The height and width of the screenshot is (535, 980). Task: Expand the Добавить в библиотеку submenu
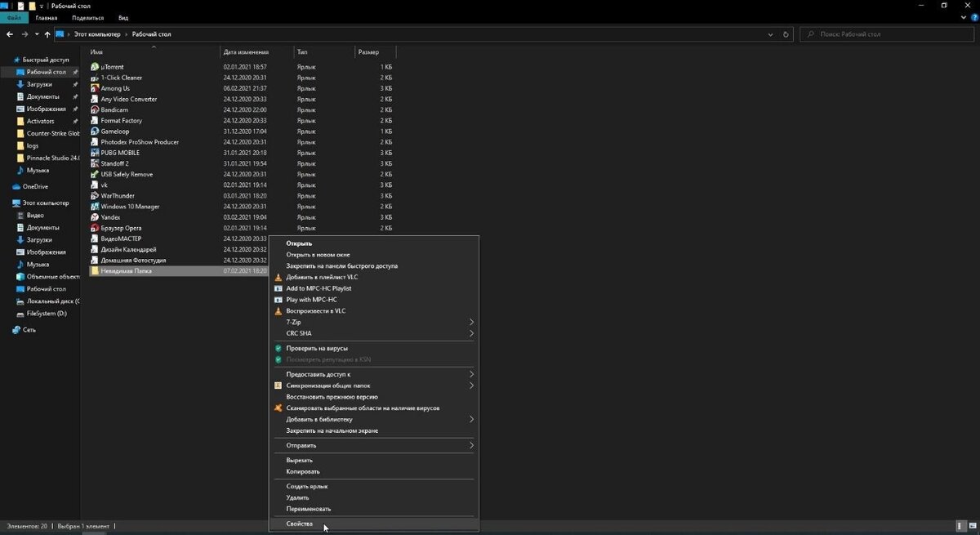click(x=471, y=419)
